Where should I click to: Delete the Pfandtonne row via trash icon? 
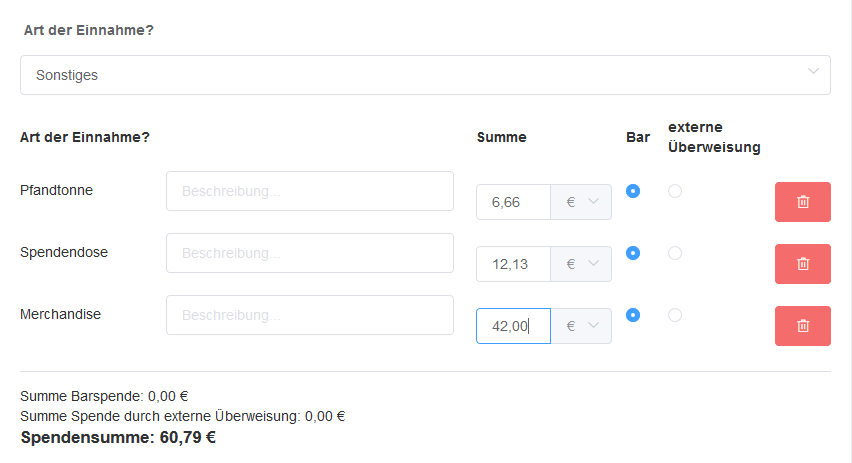click(x=802, y=202)
